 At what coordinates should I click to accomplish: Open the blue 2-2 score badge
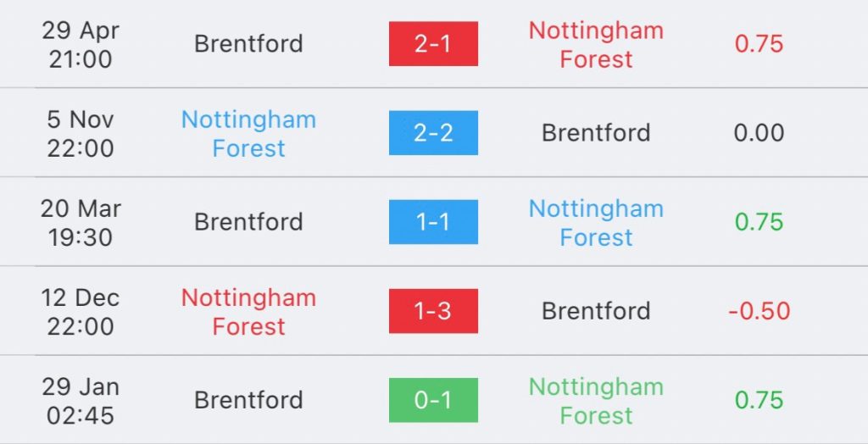[433, 133]
